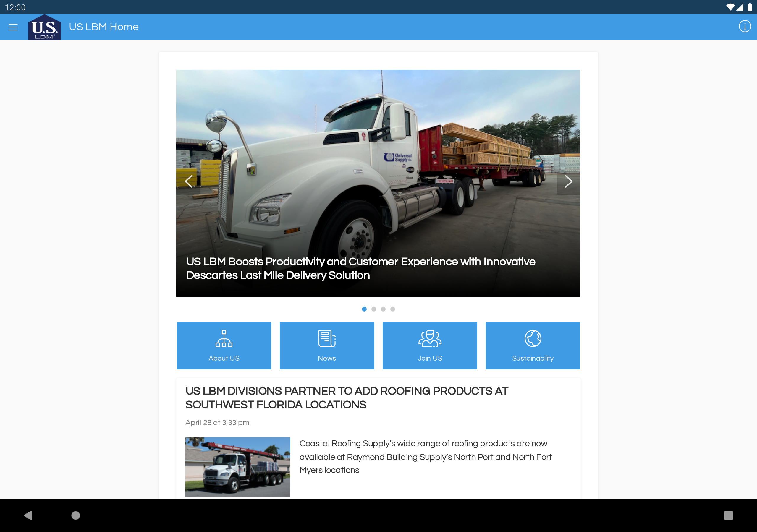
Task: Open the News tile
Action: [327, 346]
